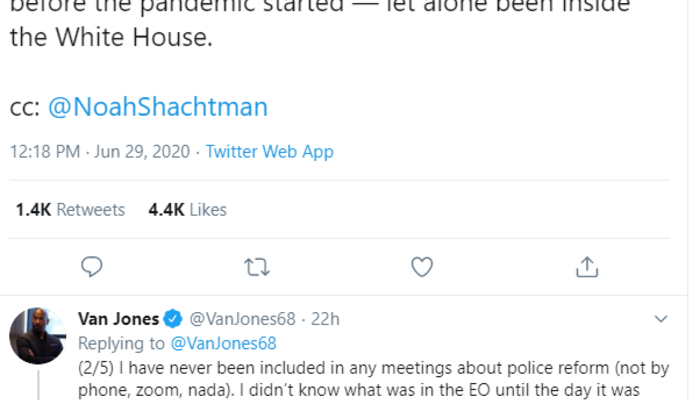Click @VanJones68 handle next to the verified badge
Viewport: 700px width, 400px height.
tap(241, 320)
